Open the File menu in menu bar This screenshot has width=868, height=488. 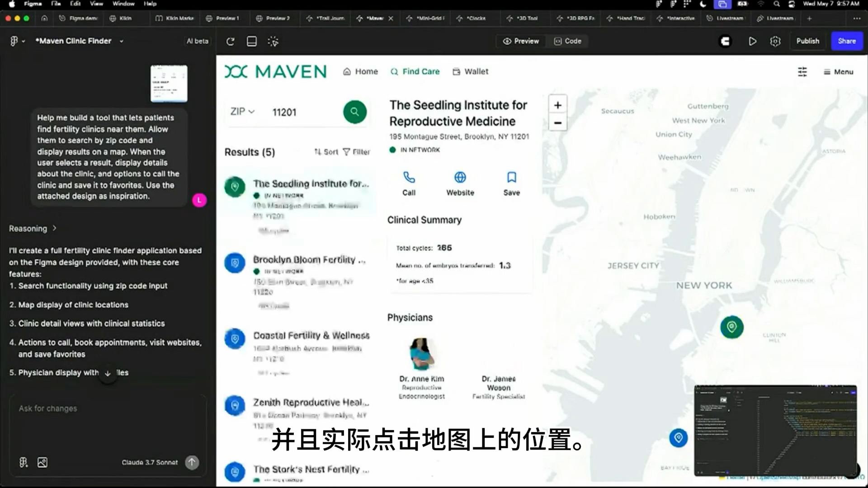[x=56, y=4]
